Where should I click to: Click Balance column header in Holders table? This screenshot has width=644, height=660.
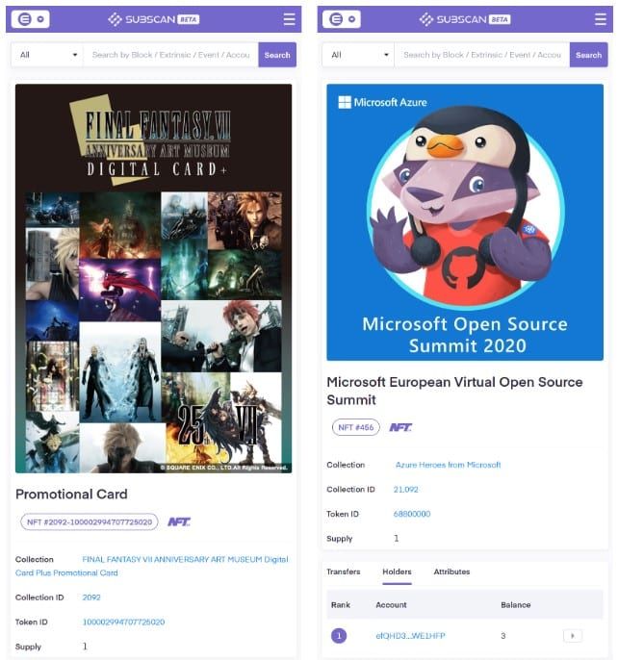(x=516, y=605)
